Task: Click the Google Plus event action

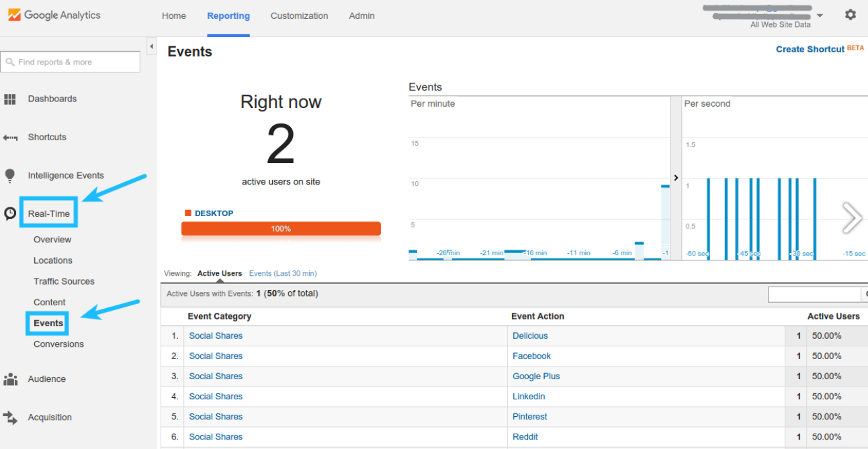Action: point(536,376)
